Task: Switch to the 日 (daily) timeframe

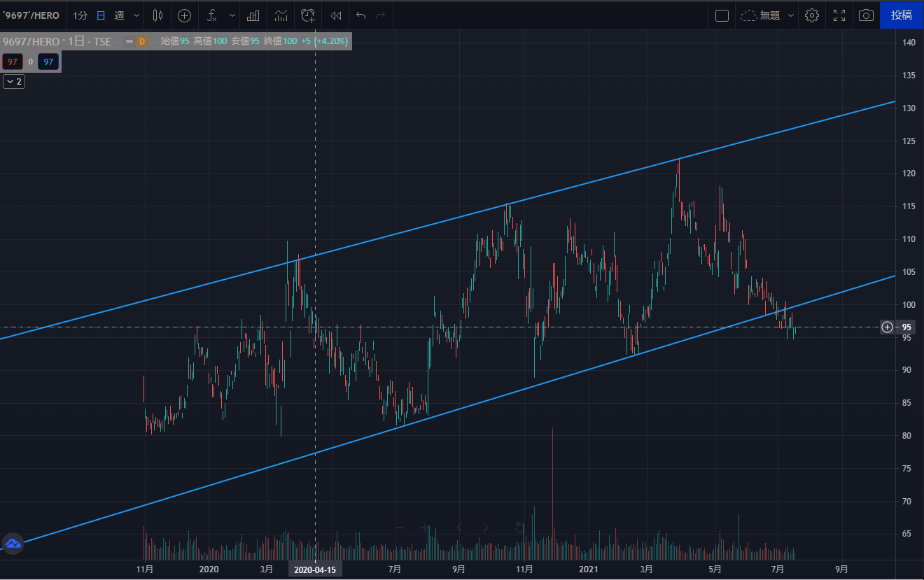Action: click(101, 15)
